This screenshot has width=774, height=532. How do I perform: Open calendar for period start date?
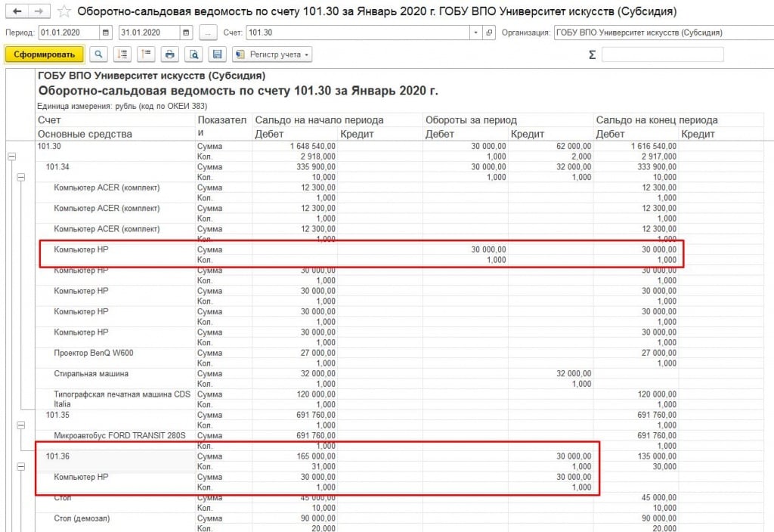click(105, 33)
